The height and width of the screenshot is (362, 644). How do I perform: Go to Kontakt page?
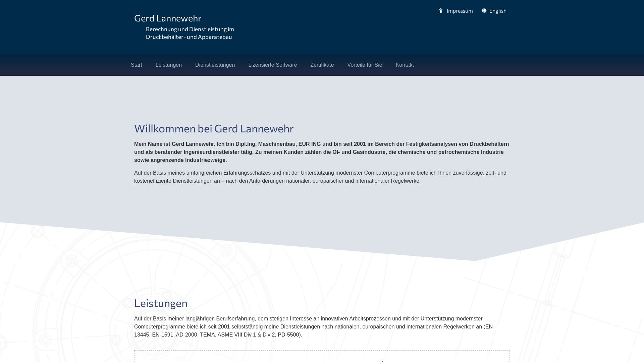coord(405,65)
